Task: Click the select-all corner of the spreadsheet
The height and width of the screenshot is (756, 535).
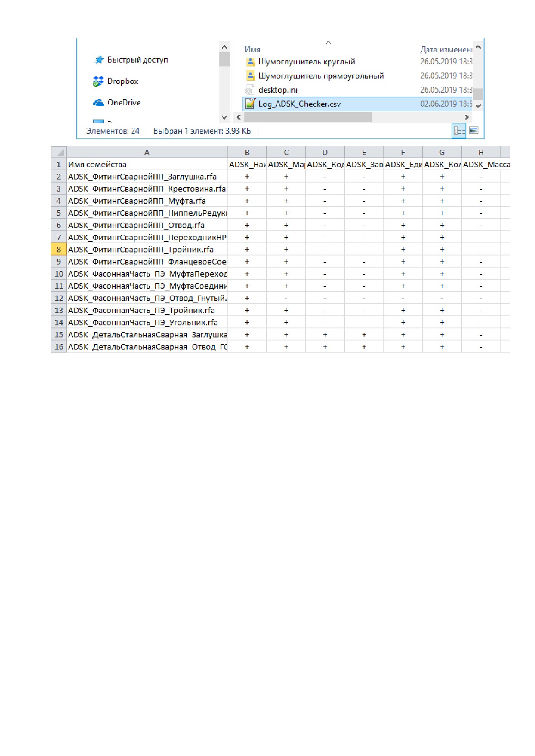Action: 59,152
